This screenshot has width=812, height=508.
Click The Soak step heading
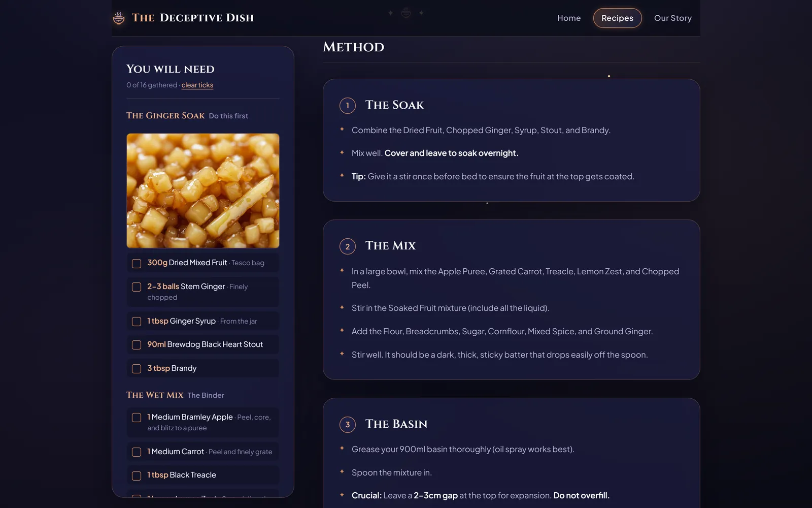pyautogui.click(x=394, y=105)
